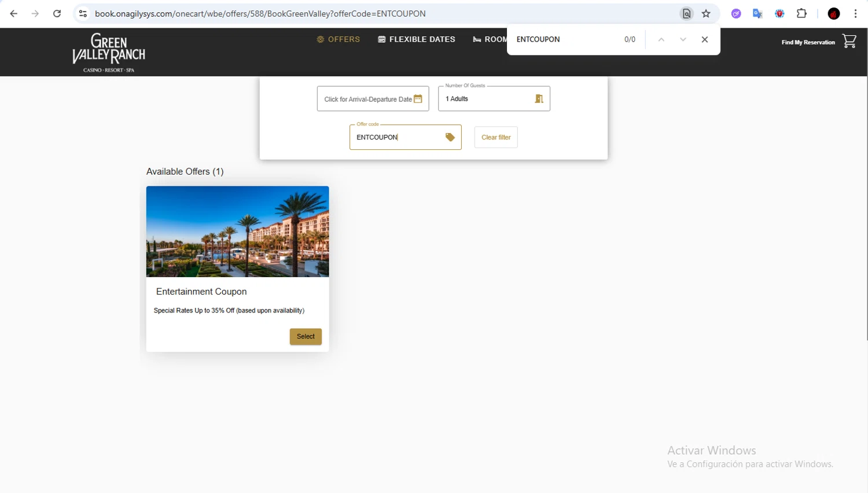Viewport: 868px width, 493px height.
Task: Click the browser forward arrow
Action: point(35,13)
